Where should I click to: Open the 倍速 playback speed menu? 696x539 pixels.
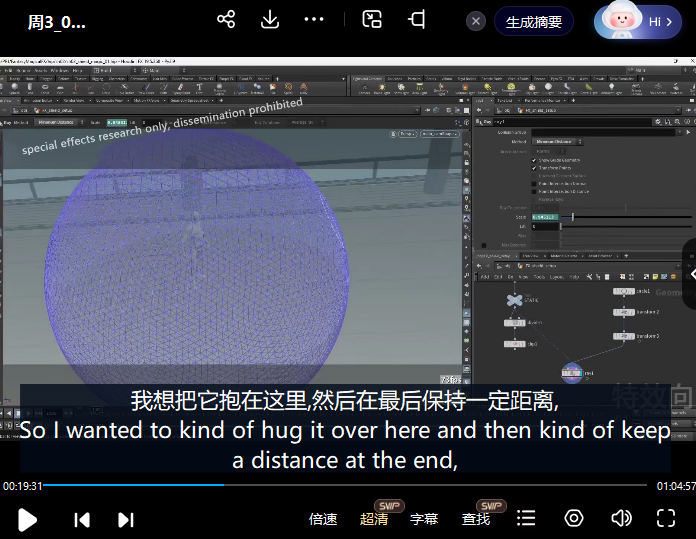click(323, 519)
